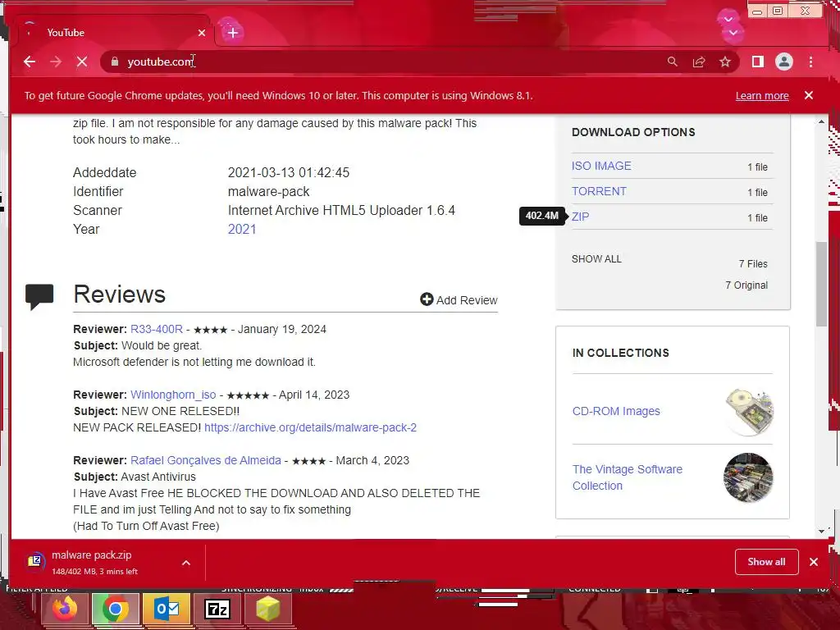Click the 'malware-pack' identifier value
Viewport: 840px width, 630px height.
click(x=268, y=191)
